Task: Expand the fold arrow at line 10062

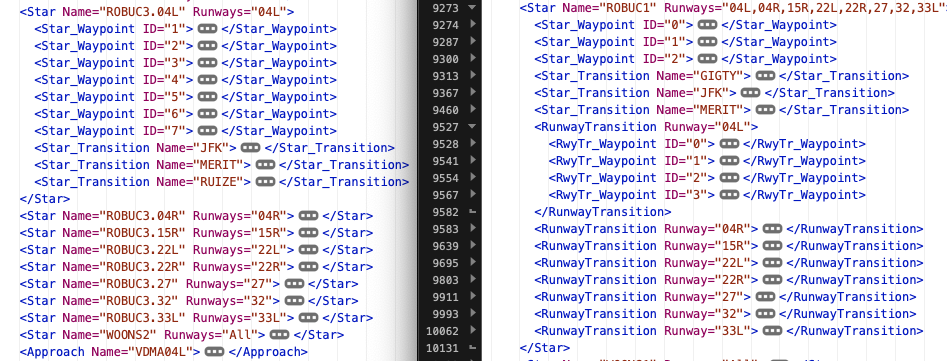Action: tap(472, 331)
